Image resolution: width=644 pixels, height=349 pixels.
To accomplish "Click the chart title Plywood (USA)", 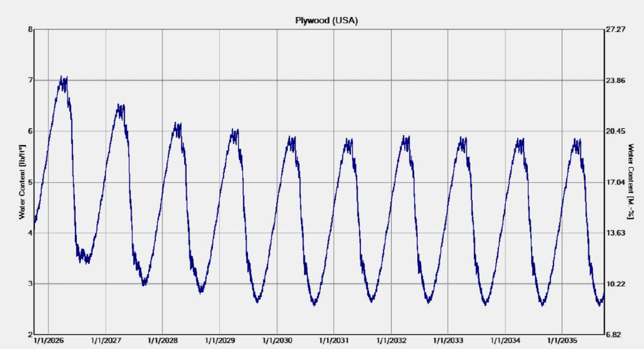I will coord(326,20).
